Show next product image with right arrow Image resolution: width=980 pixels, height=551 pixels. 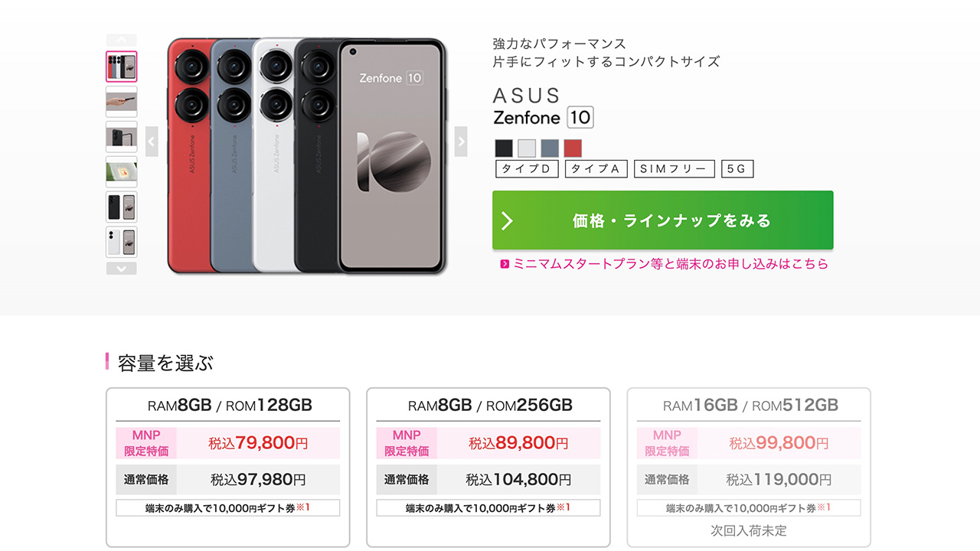461,142
